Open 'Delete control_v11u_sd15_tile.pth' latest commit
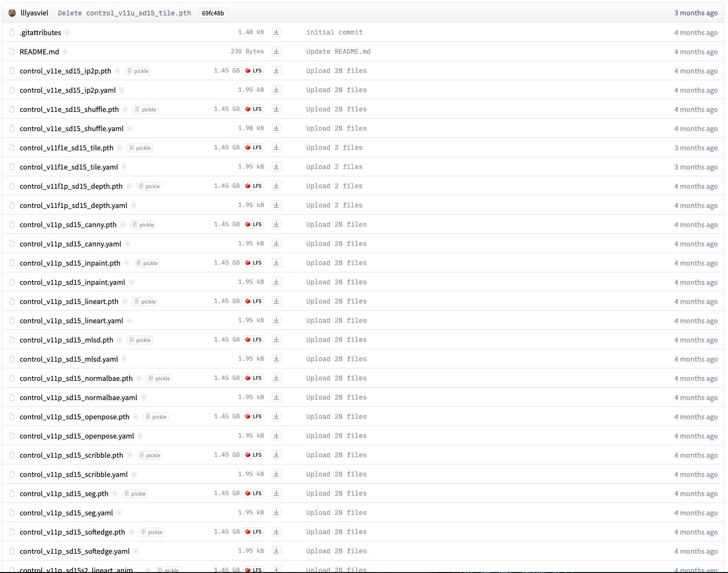Screen dimensions: 728x573 coord(124,13)
